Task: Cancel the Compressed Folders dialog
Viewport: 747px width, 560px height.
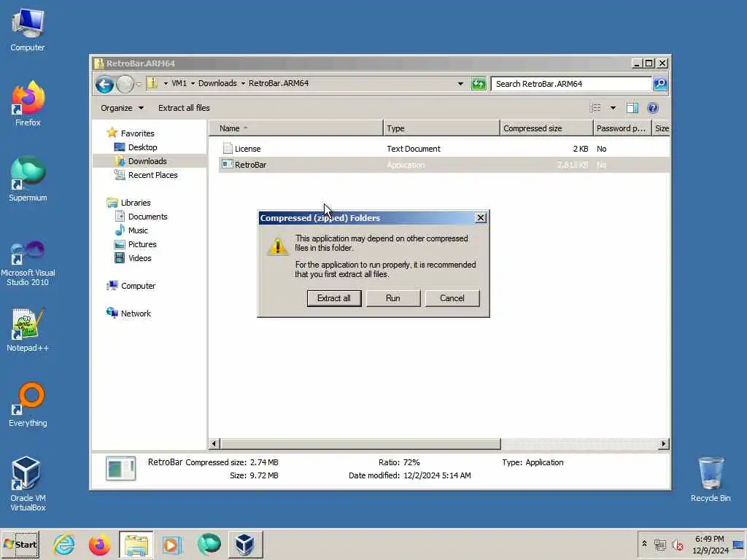Action: pyautogui.click(x=452, y=298)
